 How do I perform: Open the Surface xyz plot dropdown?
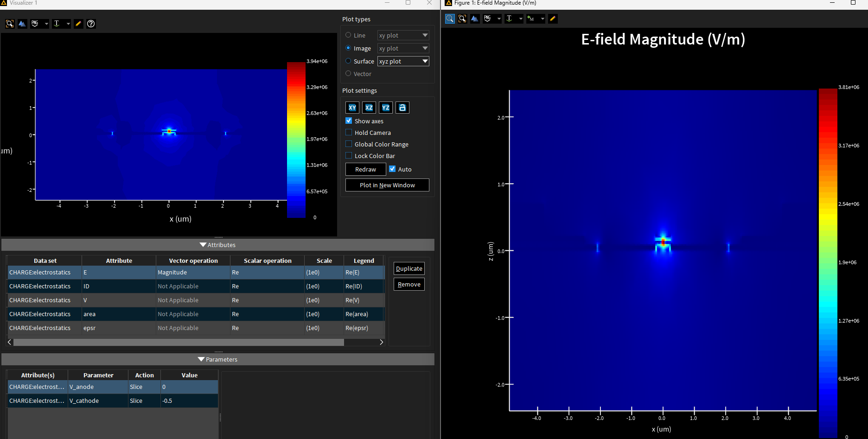(x=403, y=61)
